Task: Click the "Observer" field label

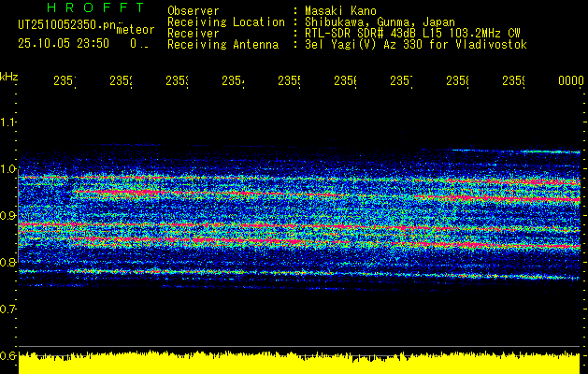Action: click(x=194, y=10)
